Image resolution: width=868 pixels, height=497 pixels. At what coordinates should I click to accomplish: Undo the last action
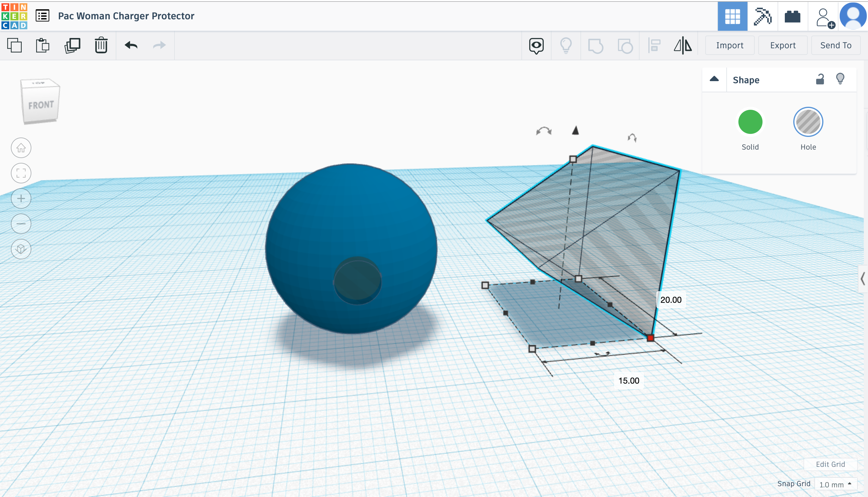point(131,45)
